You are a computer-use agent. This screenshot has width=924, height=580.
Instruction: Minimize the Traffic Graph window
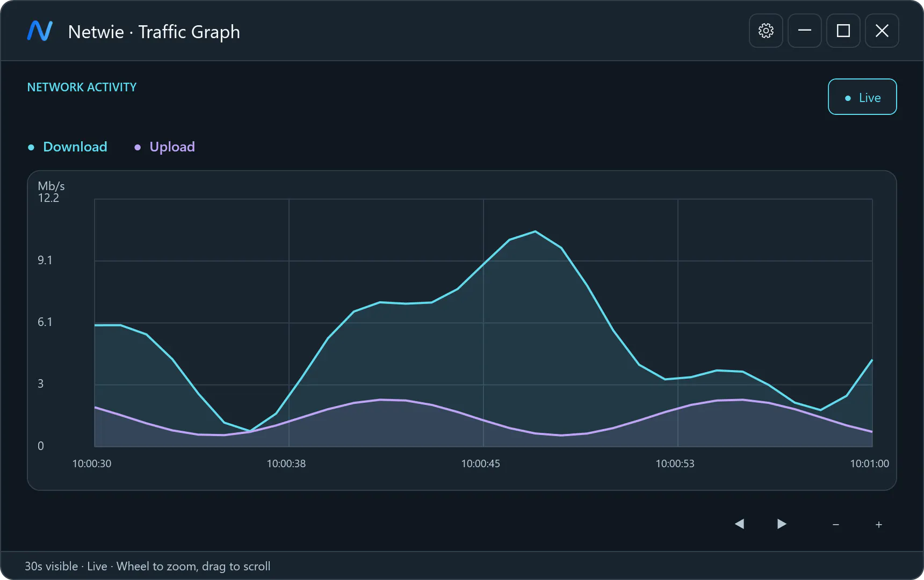click(805, 31)
